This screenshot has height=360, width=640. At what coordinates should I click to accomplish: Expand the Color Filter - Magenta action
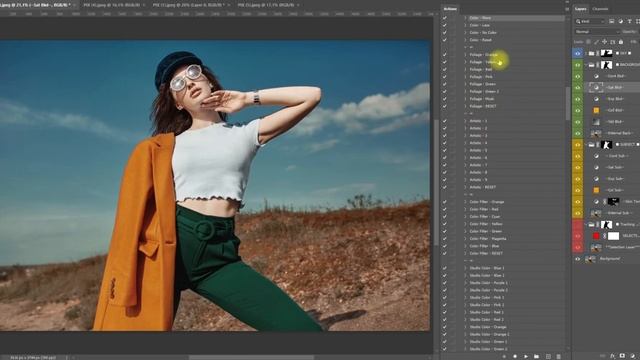point(465,239)
